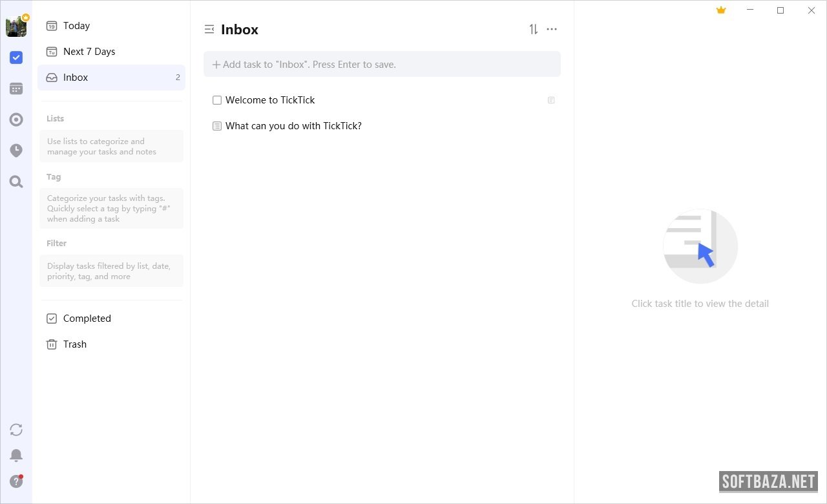The height and width of the screenshot is (504, 827).
Task: Select the Next 7 Days list
Action: pyautogui.click(x=89, y=52)
